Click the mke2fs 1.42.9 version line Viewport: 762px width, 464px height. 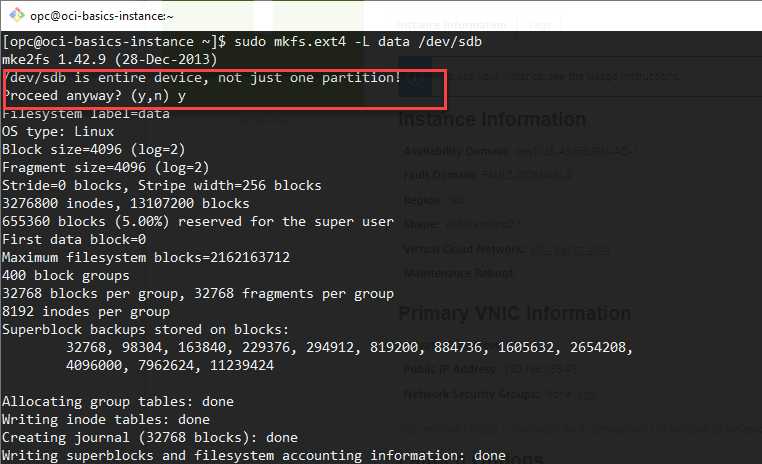pos(110,60)
